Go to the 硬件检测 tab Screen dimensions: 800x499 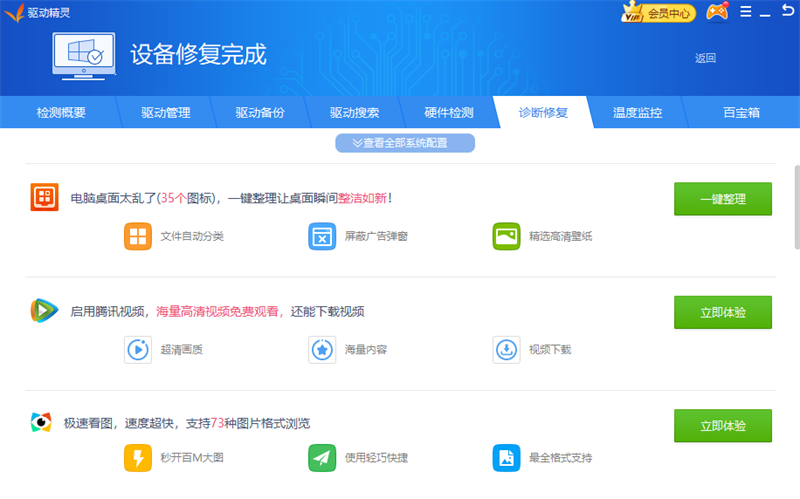pyautogui.click(x=449, y=112)
